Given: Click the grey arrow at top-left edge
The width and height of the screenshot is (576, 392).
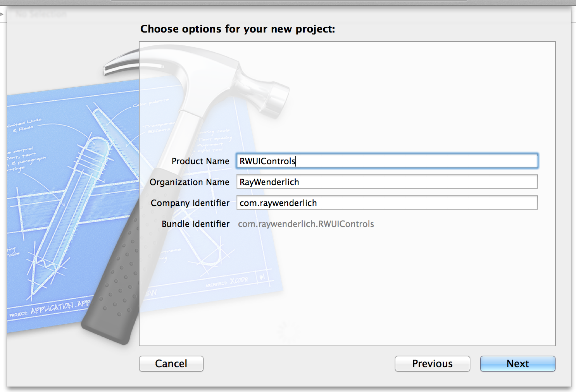Looking at the screenshot, I should point(2,14).
